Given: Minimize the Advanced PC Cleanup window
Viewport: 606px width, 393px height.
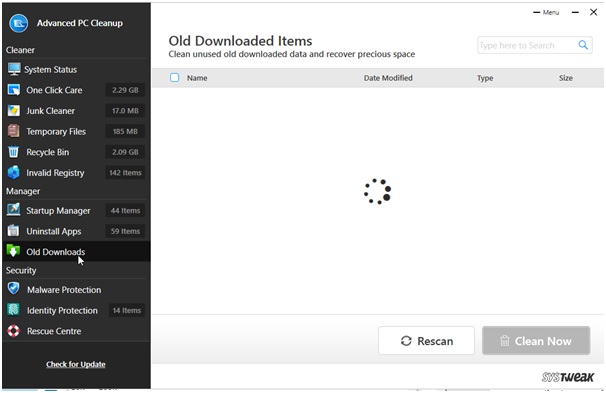Looking at the screenshot, I should [x=575, y=12].
